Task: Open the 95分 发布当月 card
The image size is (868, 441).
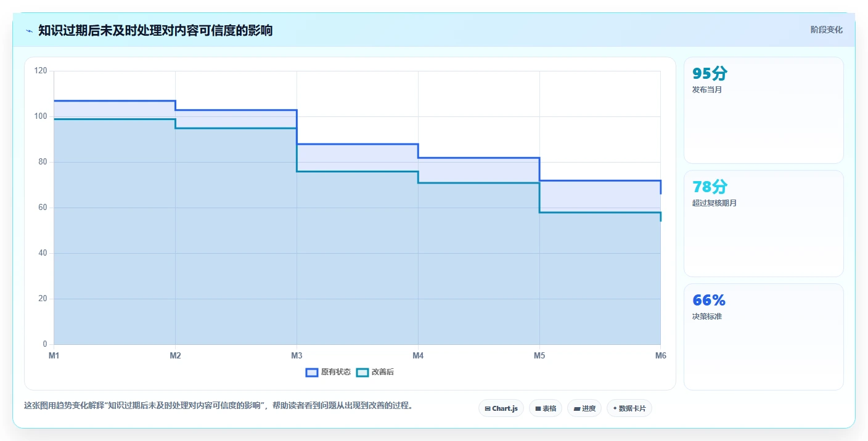Action: coord(764,110)
